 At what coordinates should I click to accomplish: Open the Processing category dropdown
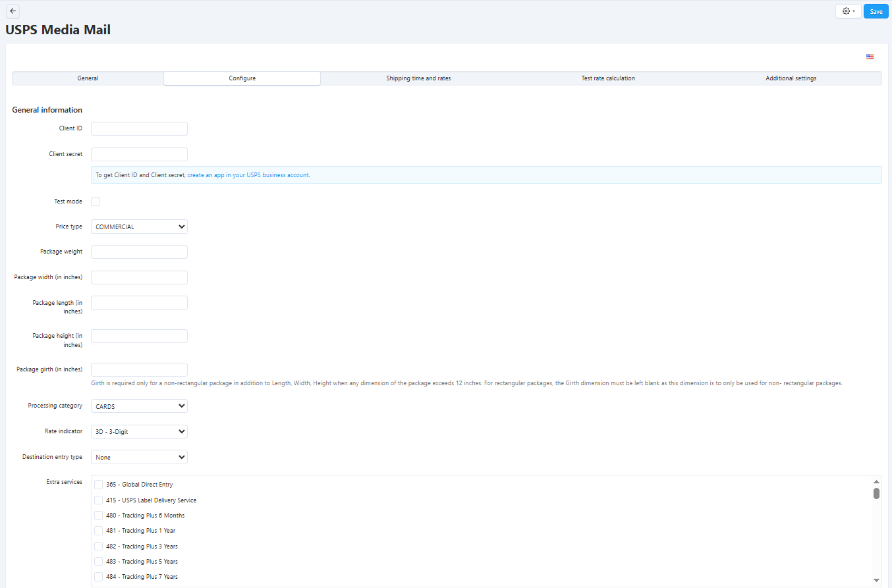point(139,406)
